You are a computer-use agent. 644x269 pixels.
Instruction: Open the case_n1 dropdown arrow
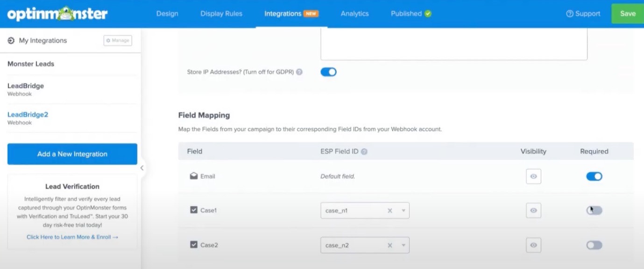(x=403, y=211)
